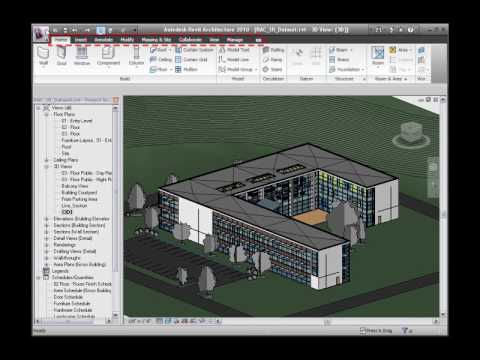The width and height of the screenshot is (480, 360).
Task: Expand the Renderings node
Action: (x=46, y=245)
